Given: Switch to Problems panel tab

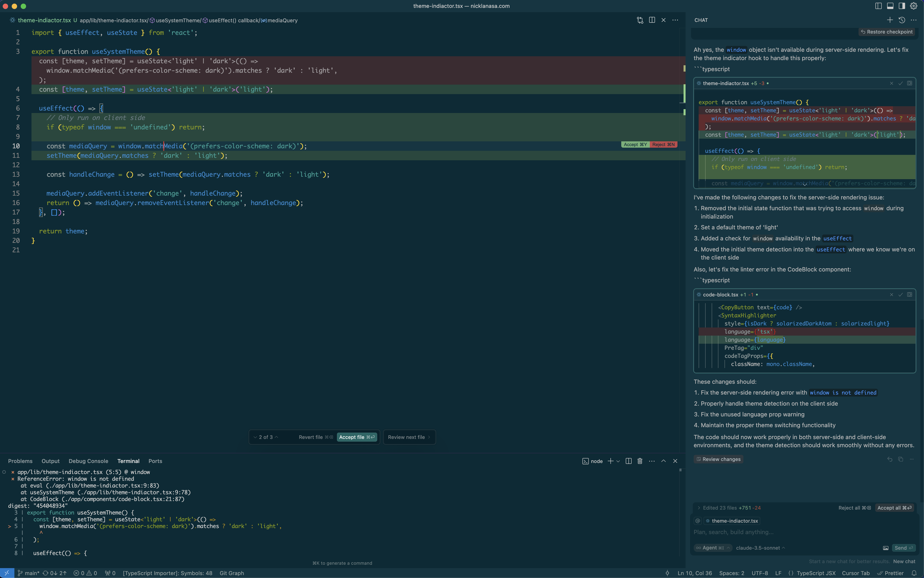Looking at the screenshot, I should (x=20, y=461).
